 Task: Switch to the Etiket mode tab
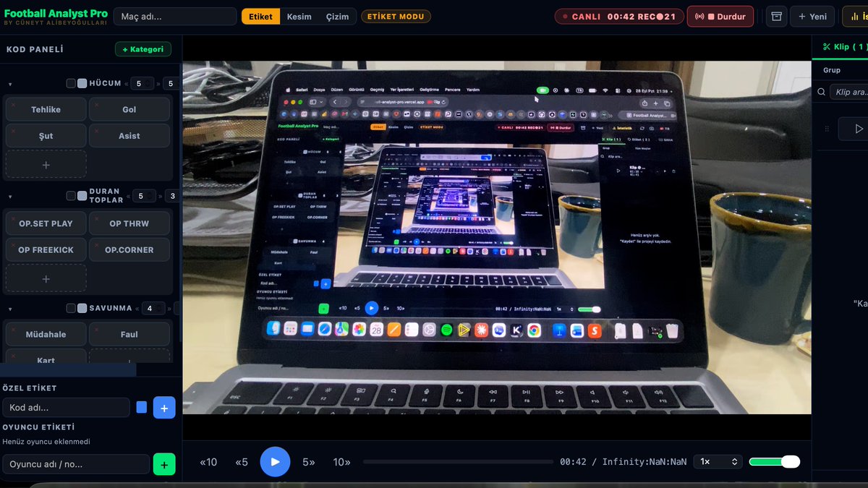click(261, 17)
